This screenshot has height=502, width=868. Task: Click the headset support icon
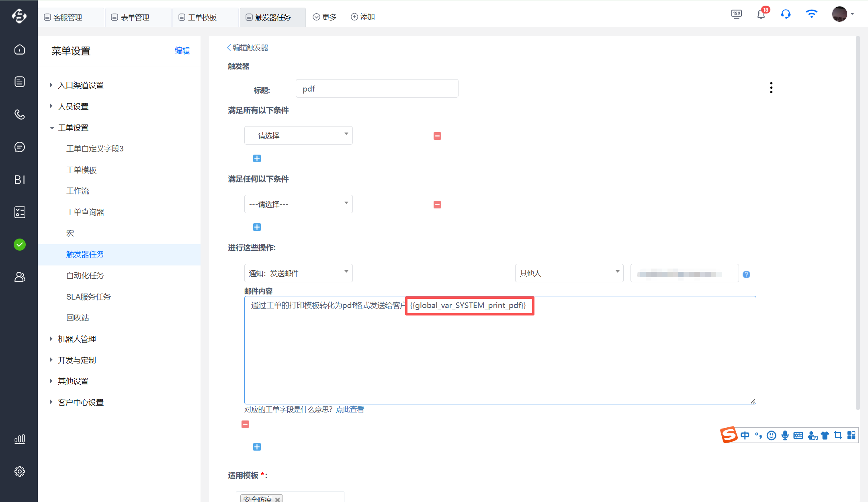[786, 15]
